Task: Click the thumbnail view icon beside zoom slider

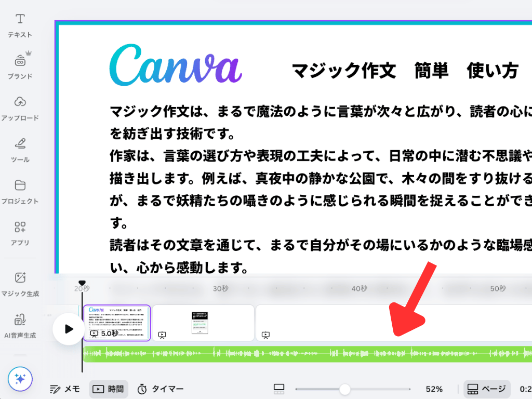Action: click(279, 389)
